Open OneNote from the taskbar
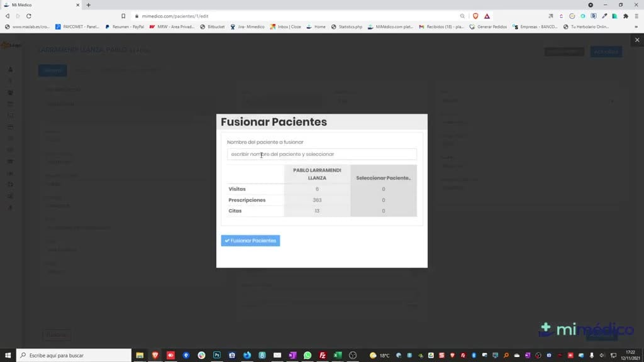Viewport: 644px width, 362px height. pos(292,356)
